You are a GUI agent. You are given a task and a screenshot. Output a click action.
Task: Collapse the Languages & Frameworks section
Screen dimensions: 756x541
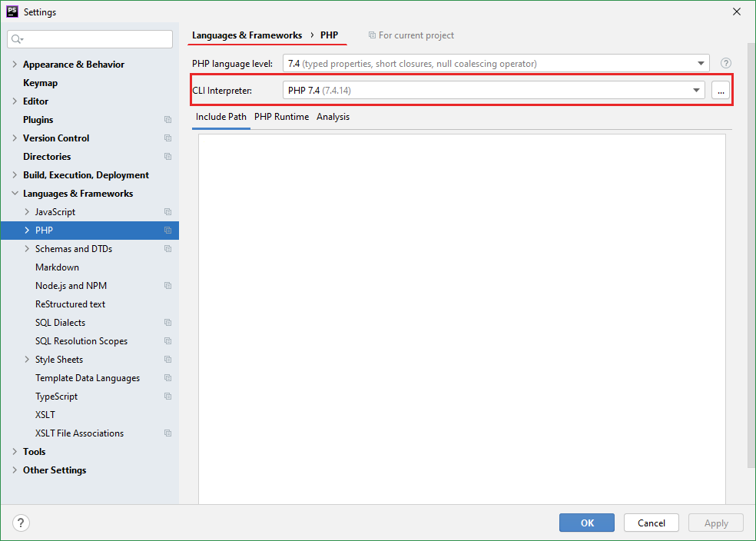point(15,194)
